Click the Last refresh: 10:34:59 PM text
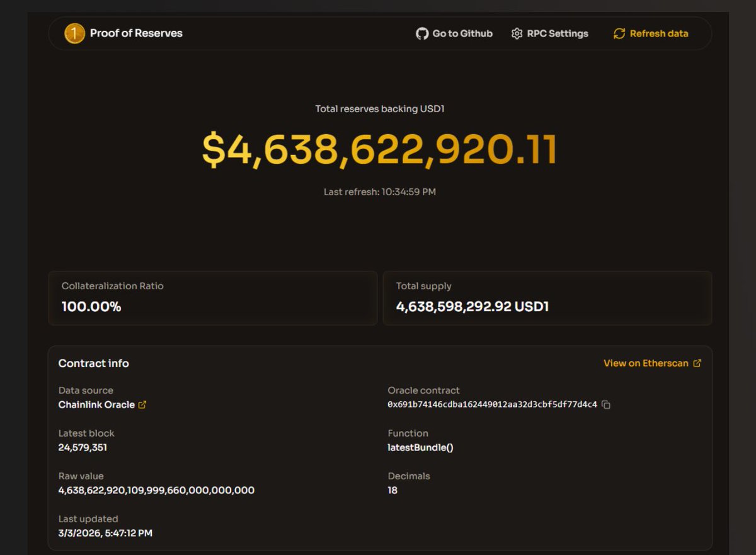 [380, 192]
